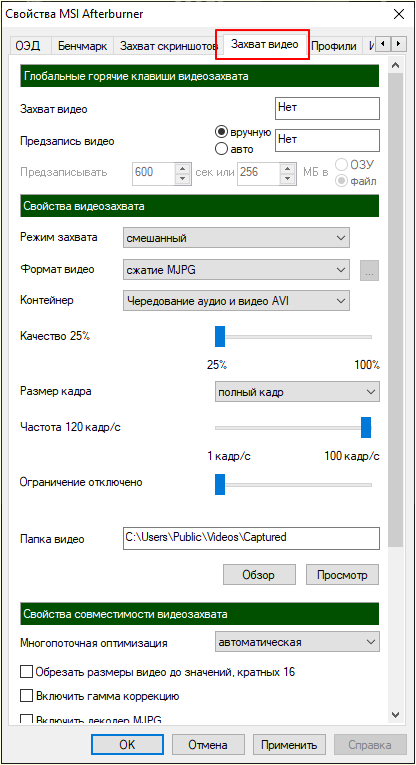Image resolution: width=416 pixels, height=765 pixels.
Task: Increase the 600 sec spinner value
Action: tap(182, 167)
